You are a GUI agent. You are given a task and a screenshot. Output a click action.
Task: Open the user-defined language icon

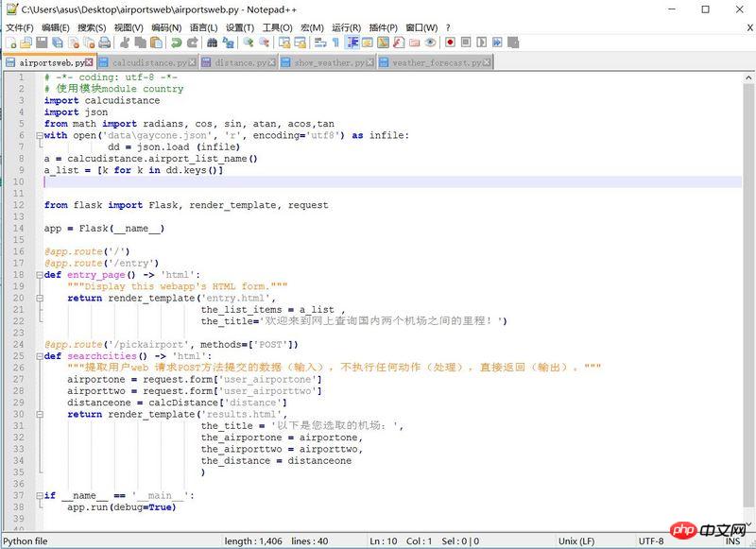(368, 43)
